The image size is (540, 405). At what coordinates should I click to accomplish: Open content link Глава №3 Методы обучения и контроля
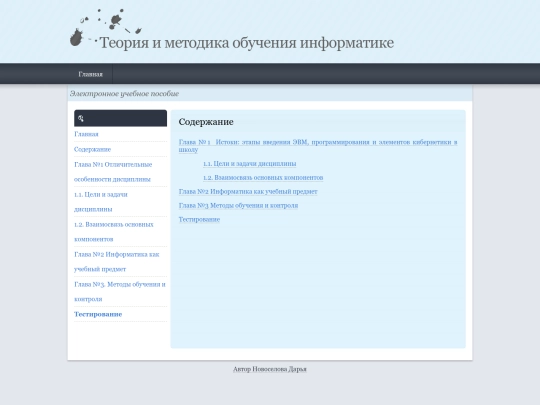238,205
